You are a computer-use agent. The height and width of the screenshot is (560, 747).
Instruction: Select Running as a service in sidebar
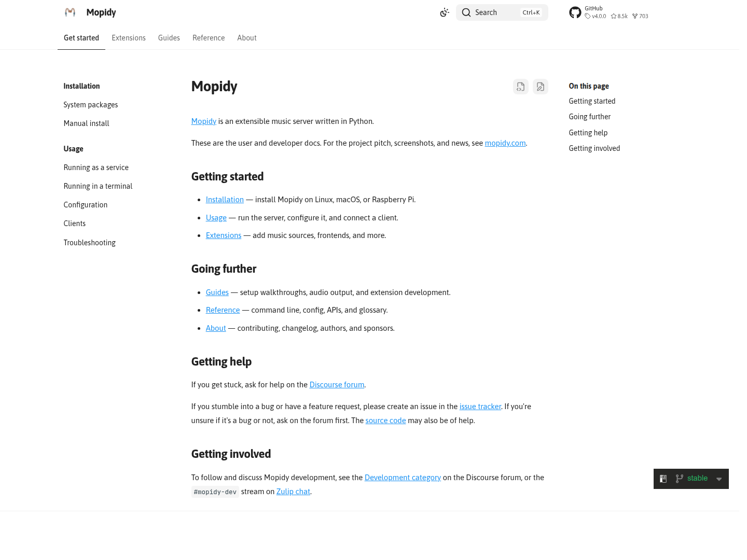[x=96, y=167]
